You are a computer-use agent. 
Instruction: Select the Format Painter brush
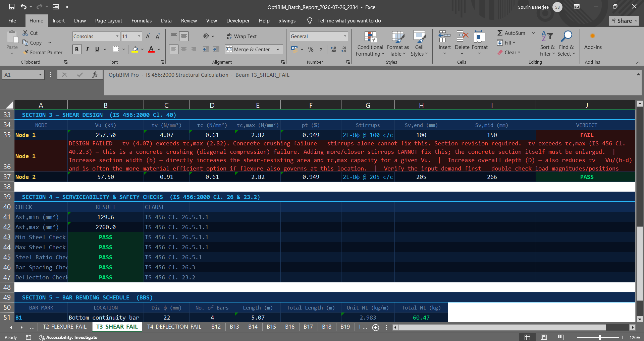[25, 52]
